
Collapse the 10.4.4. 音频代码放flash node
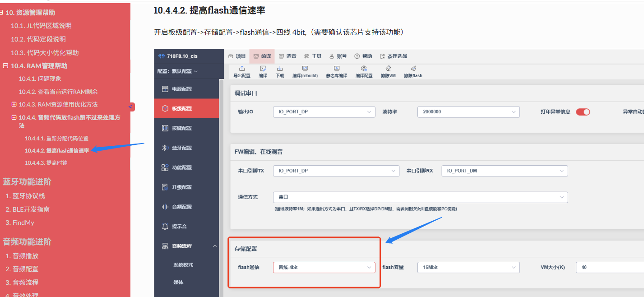14,117
